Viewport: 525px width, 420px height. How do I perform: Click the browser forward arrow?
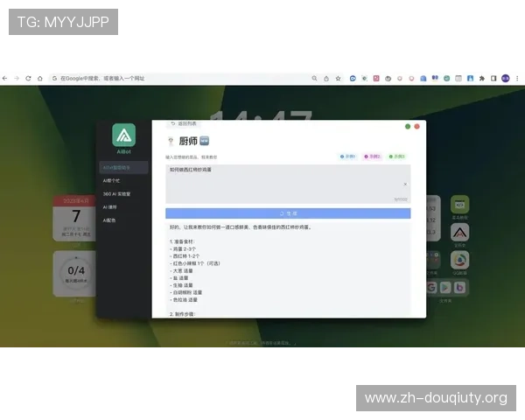coord(17,79)
